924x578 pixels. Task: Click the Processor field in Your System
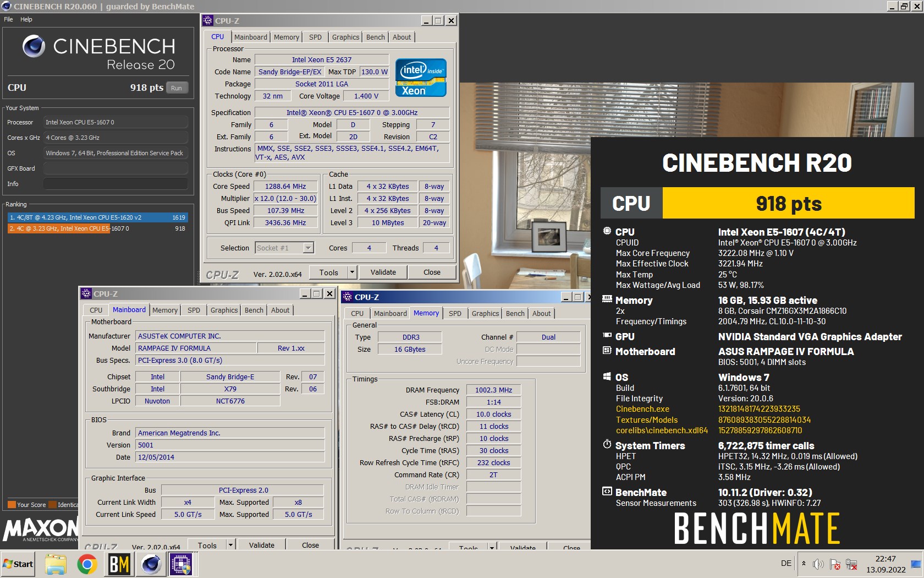click(116, 122)
